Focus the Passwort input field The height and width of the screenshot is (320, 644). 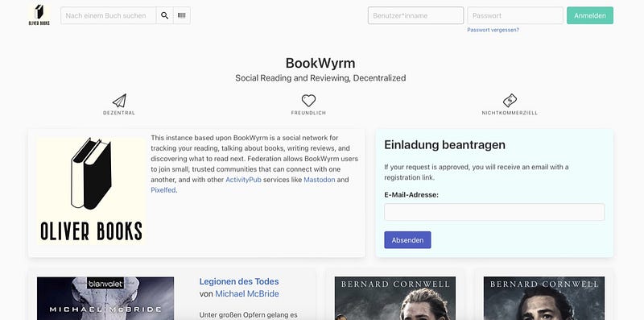(x=515, y=15)
